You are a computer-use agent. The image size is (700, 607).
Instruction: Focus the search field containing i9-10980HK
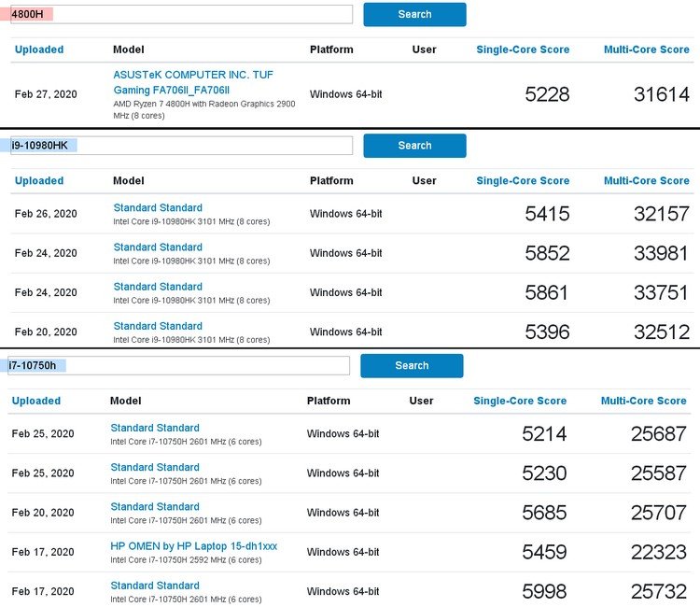point(181,146)
